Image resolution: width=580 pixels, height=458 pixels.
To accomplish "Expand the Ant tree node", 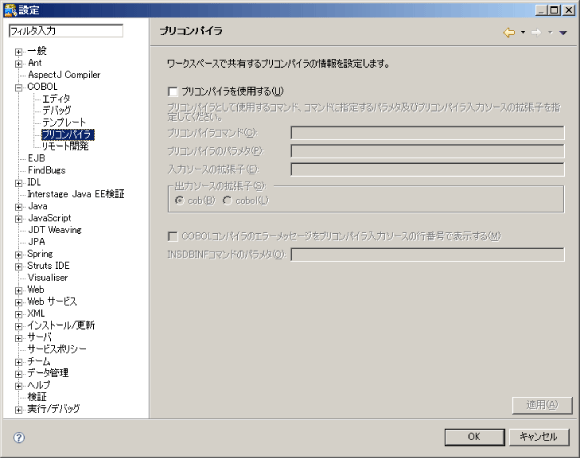I will 18,63.
